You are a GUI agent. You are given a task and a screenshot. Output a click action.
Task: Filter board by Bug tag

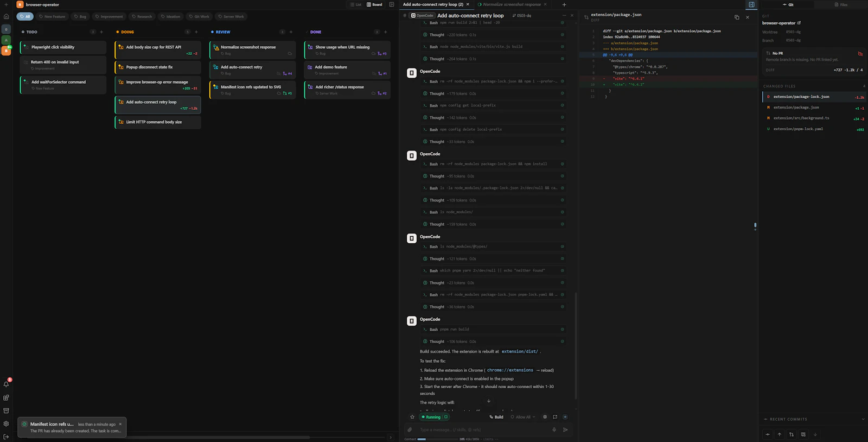coord(80,16)
